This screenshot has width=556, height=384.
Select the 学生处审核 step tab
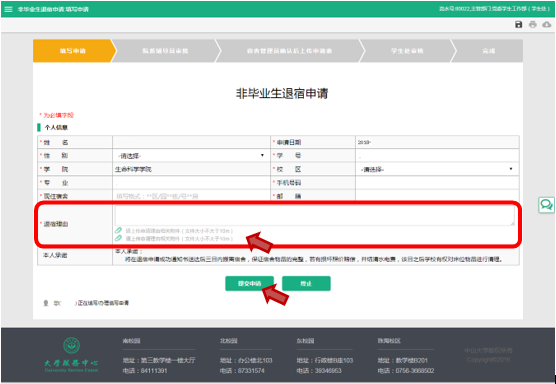[x=407, y=51]
